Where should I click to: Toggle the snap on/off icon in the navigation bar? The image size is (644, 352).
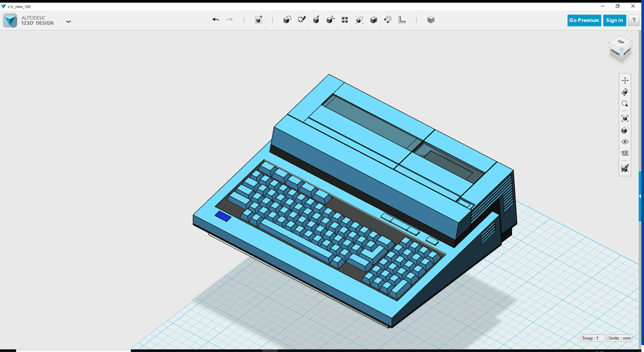coord(625,168)
